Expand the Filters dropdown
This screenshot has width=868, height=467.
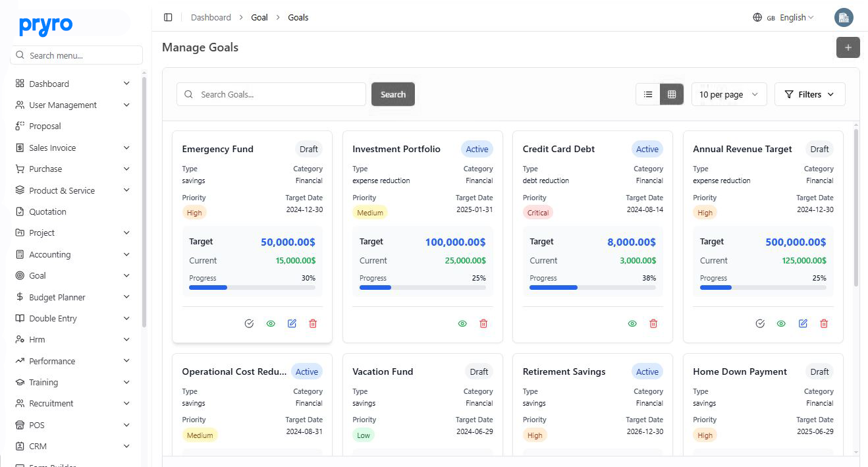809,94
